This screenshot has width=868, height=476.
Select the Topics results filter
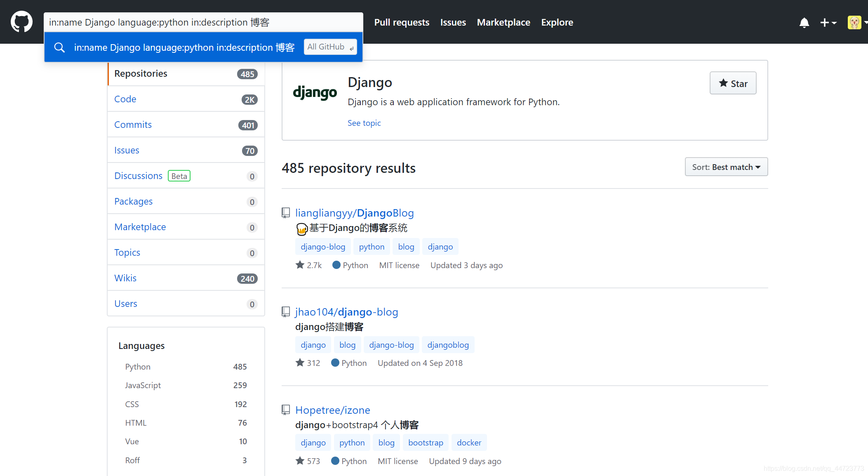(x=186, y=252)
